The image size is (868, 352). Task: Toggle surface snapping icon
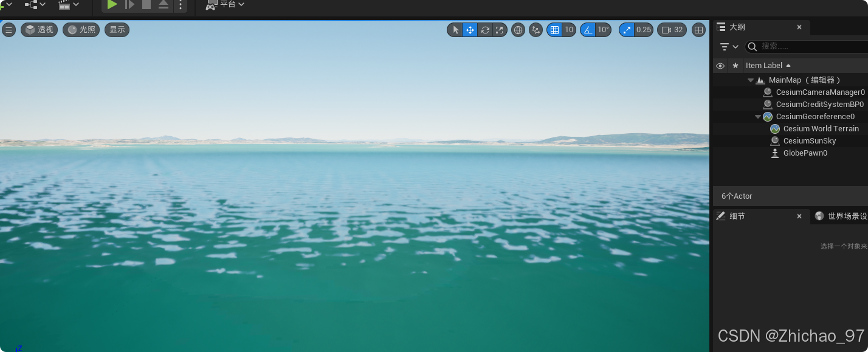tap(536, 30)
